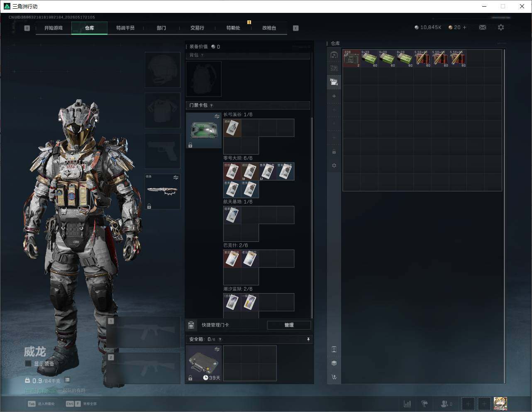
Task: Click the 10,845K currency balance
Action: pyautogui.click(x=428, y=27)
